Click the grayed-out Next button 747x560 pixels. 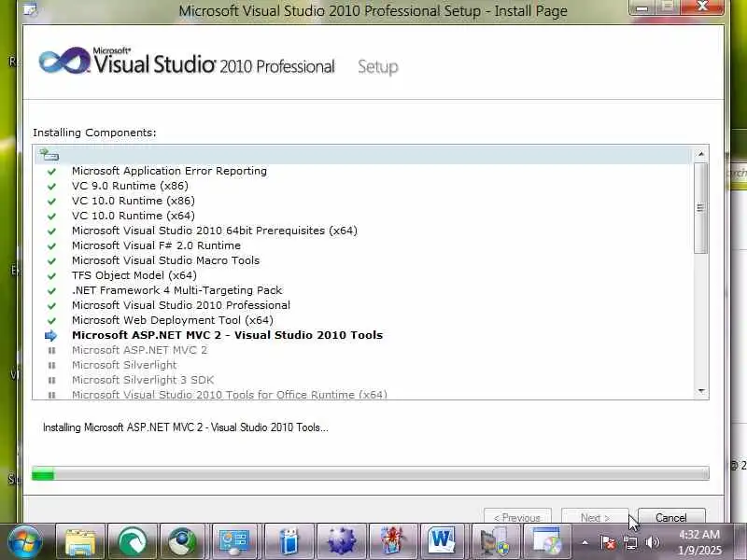coord(595,517)
